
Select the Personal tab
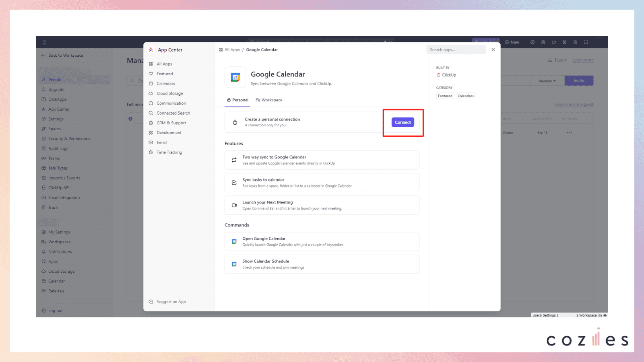pyautogui.click(x=237, y=100)
